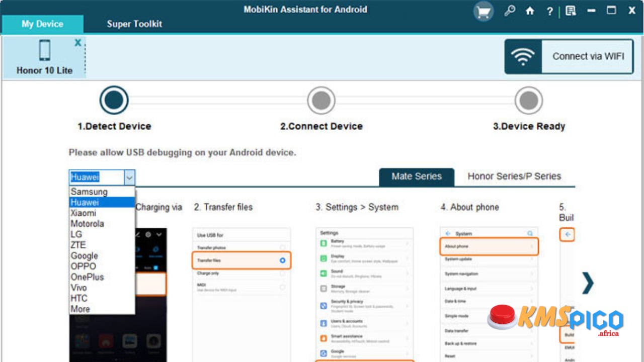Click the Device Ready step circle
This screenshot has height=362, width=644.
click(529, 101)
